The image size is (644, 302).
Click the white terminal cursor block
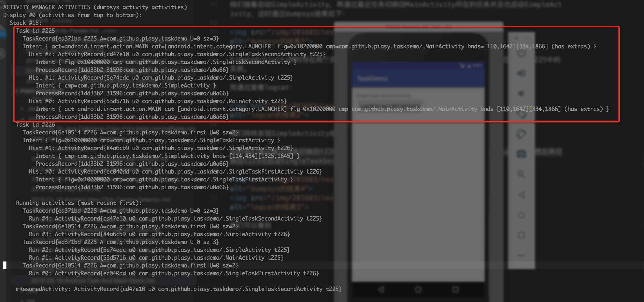click(5, 265)
